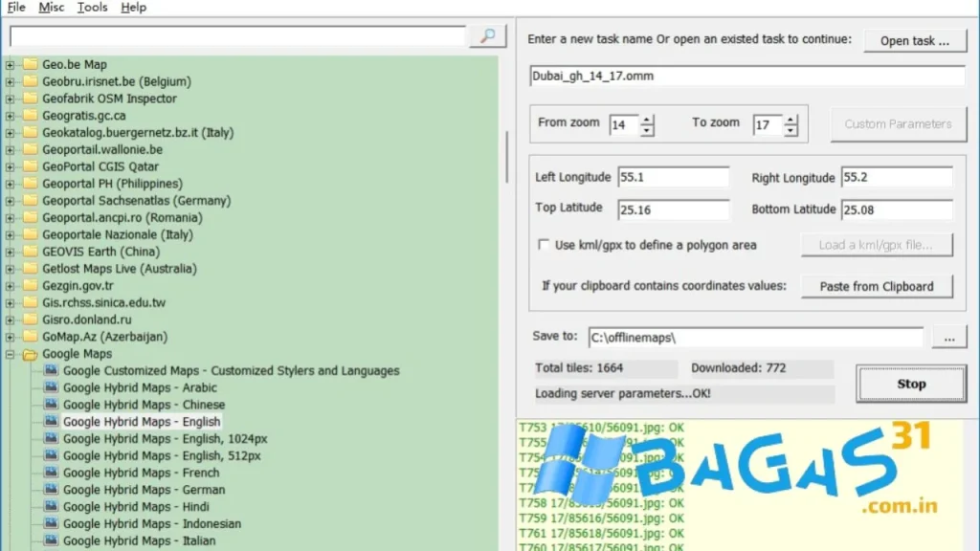Enable the kml/gpx polygon area checkbox
980x551 pixels.
[544, 245]
